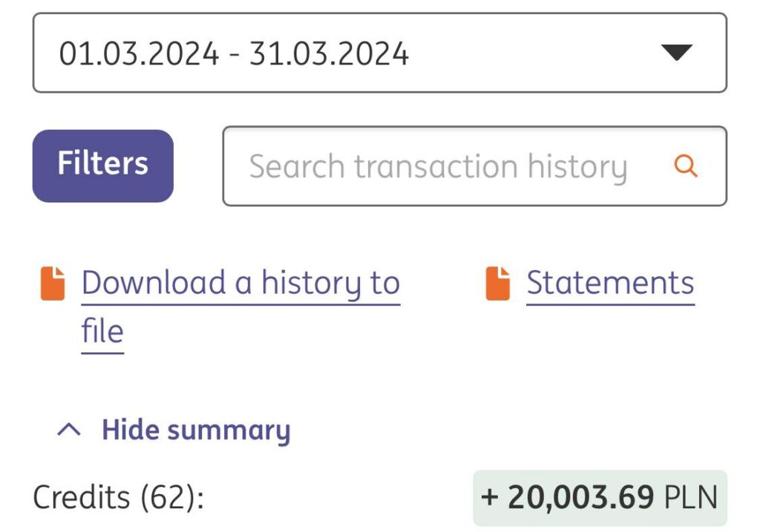Open the Download a history to file link
760x532 pixels.
pos(240,284)
